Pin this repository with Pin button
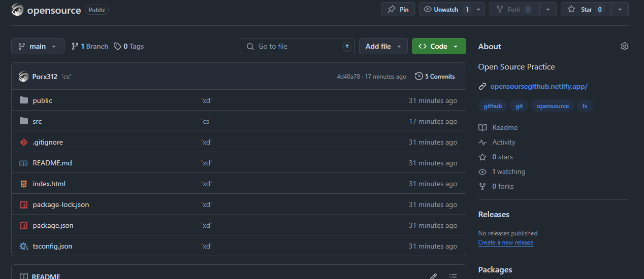 coord(398,9)
